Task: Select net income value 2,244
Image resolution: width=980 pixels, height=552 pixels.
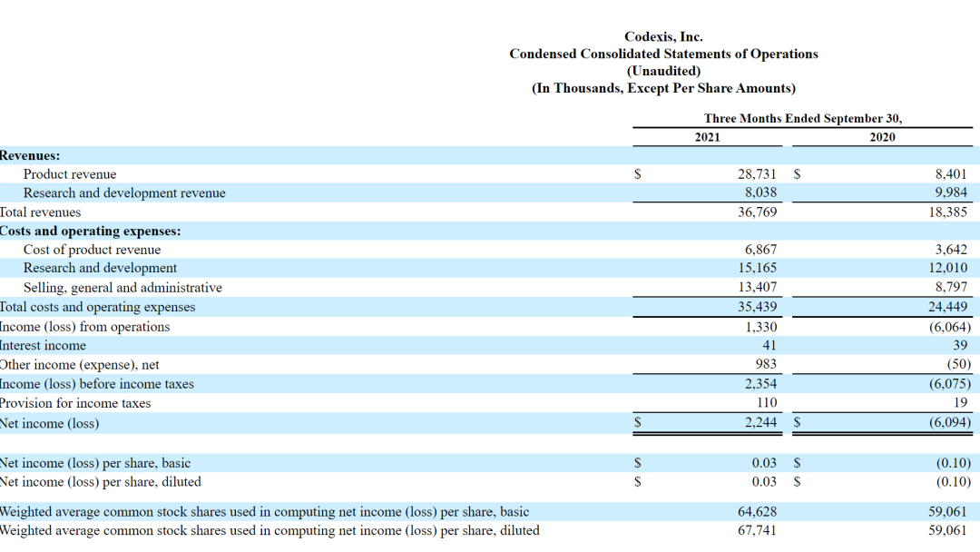Action: click(760, 423)
